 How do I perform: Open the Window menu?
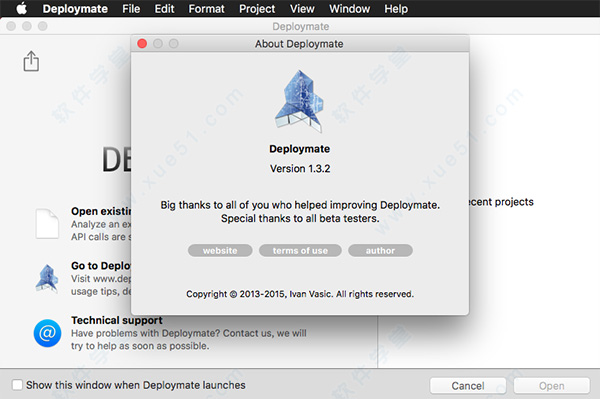tap(349, 8)
